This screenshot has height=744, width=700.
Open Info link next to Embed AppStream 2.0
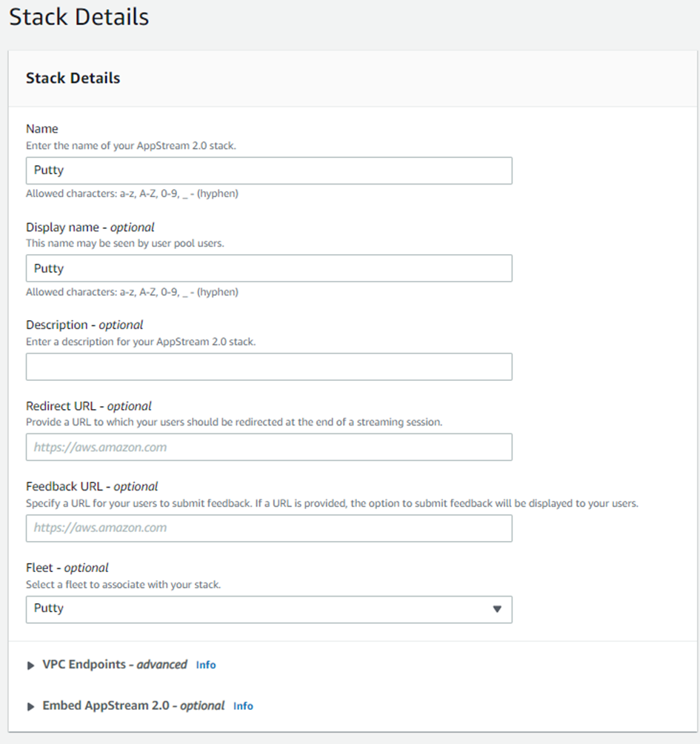click(x=243, y=707)
